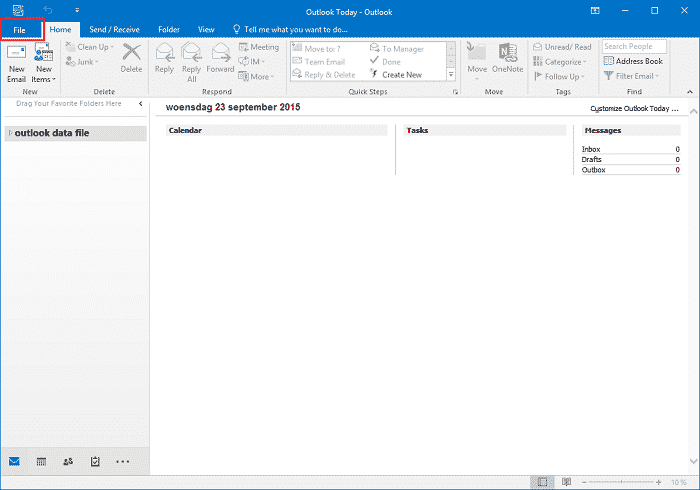The width and height of the screenshot is (700, 490).
Task: Show more navigation options
Action: click(122, 461)
